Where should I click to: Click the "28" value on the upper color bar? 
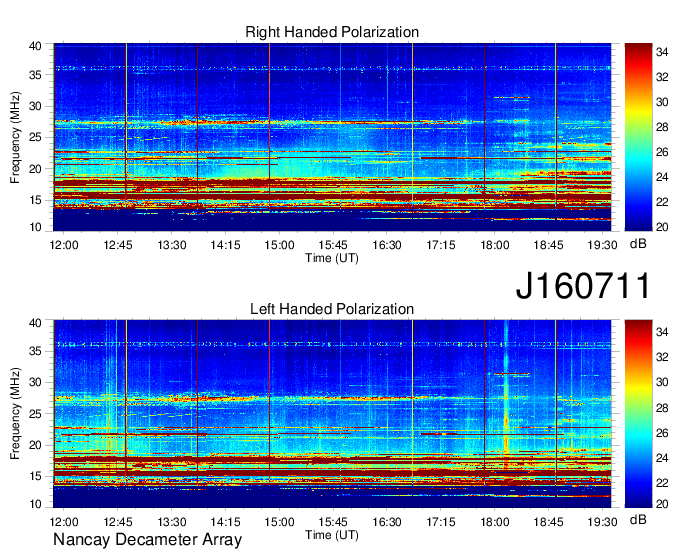tap(662, 127)
